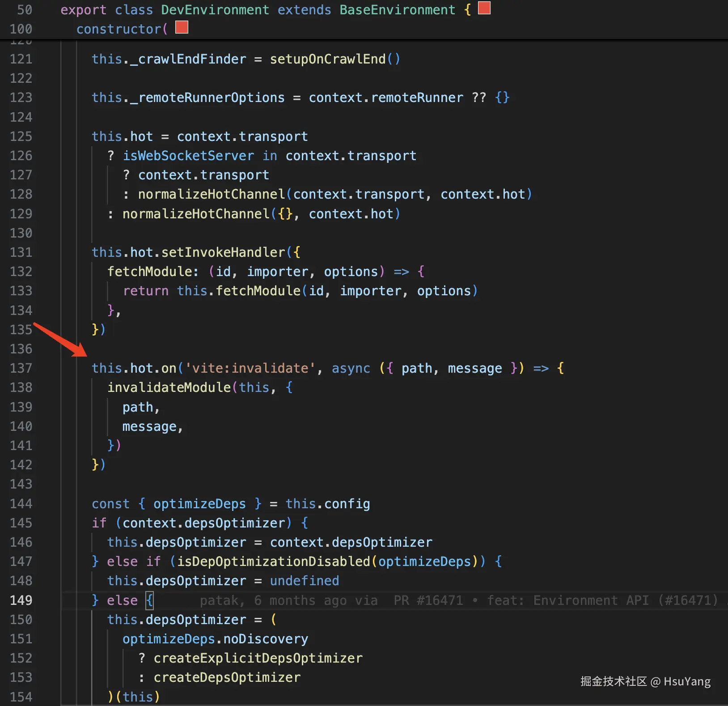Screen dimensions: 728x706
Task: Click line number 121 in the gutter
Action: point(21,59)
